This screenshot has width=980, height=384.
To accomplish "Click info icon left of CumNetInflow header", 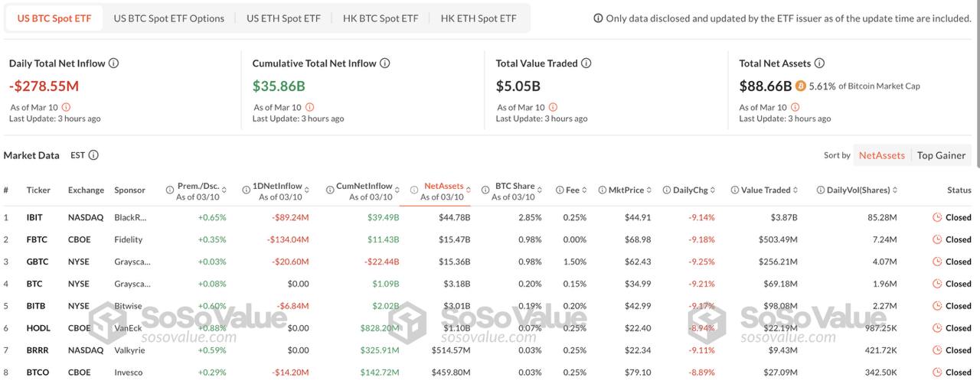I will [x=329, y=190].
